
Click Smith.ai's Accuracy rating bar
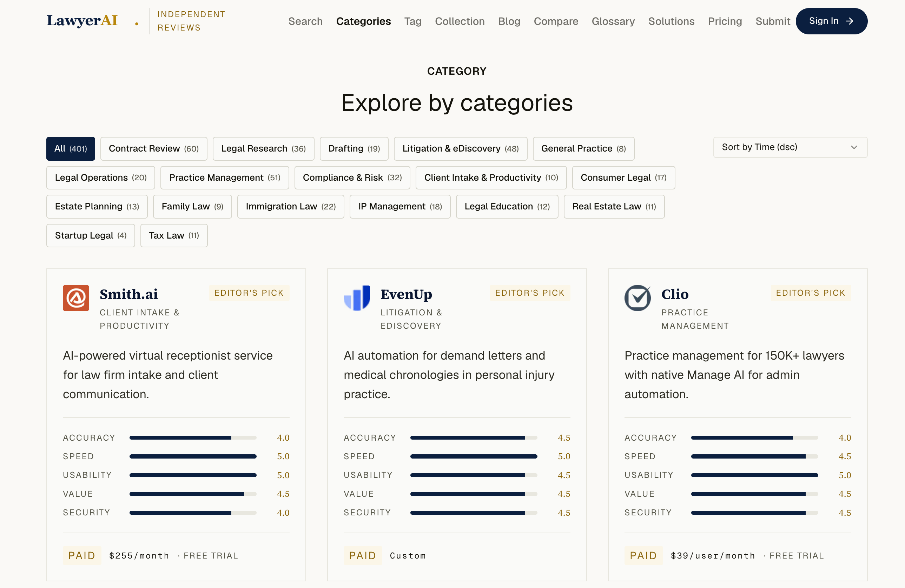tap(193, 438)
